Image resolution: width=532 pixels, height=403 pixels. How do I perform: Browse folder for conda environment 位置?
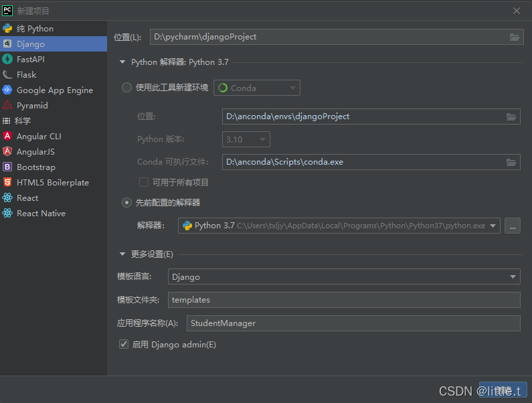pyautogui.click(x=511, y=116)
